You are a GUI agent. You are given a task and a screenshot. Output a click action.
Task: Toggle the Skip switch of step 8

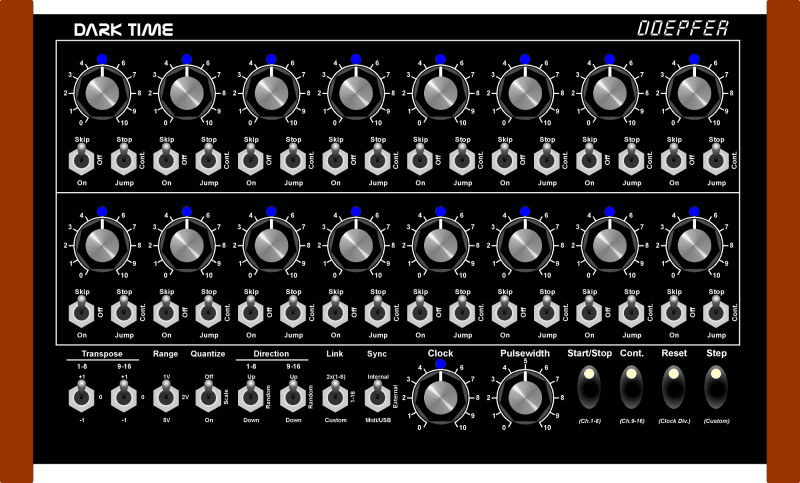point(674,159)
